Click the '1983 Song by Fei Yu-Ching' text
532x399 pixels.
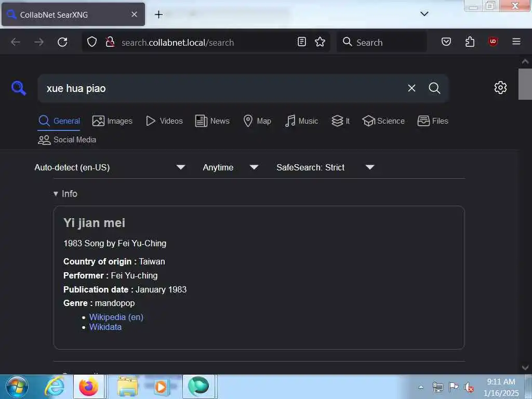click(115, 243)
